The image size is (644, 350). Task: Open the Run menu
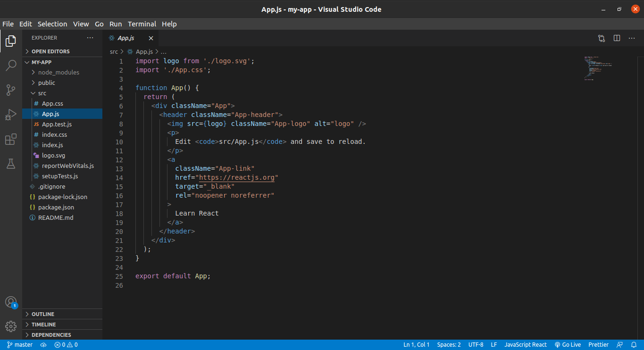(x=116, y=24)
